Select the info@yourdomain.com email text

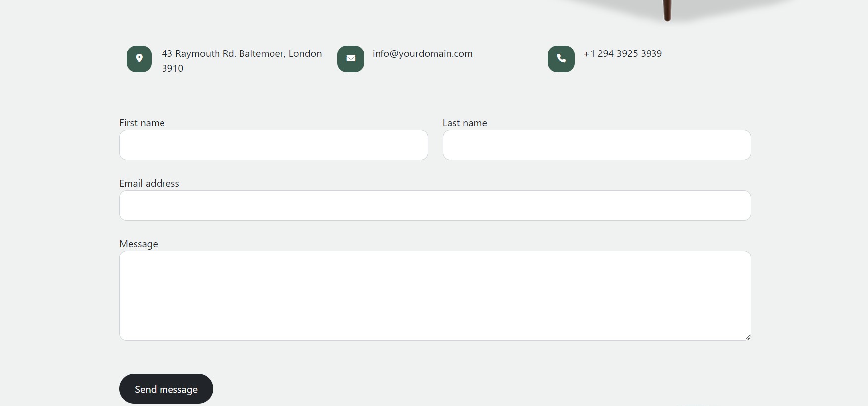point(422,53)
